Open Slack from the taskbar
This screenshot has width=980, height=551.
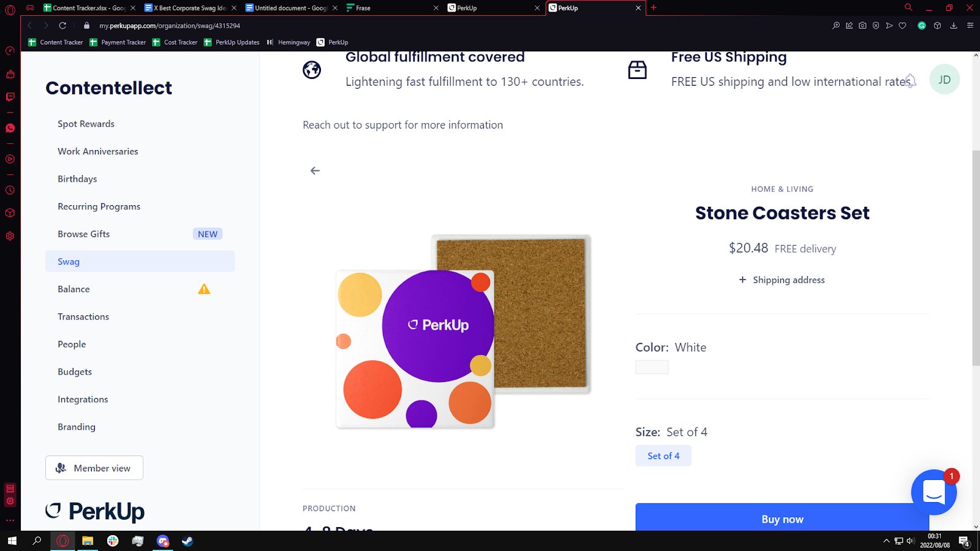(113, 541)
